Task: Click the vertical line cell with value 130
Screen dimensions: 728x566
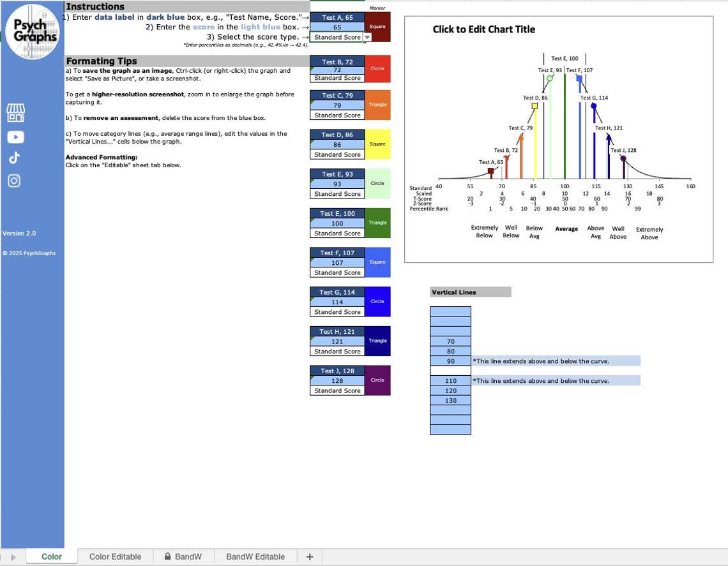Action: coord(450,400)
